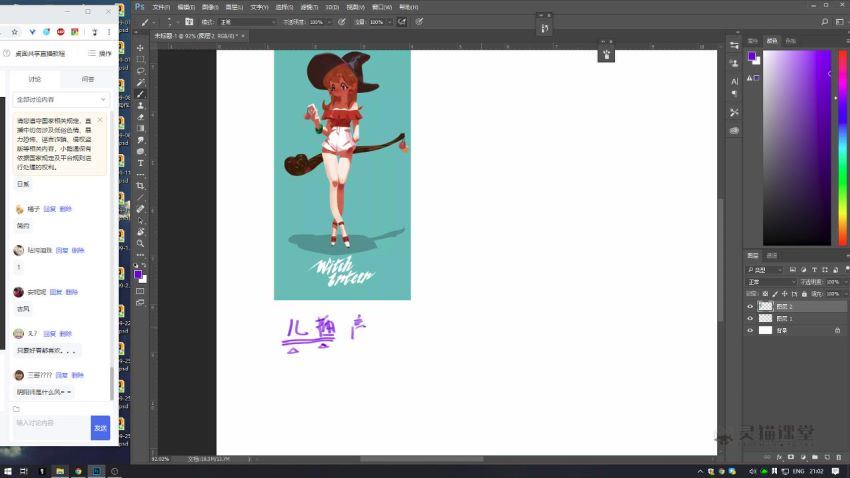Open Photoshop search magnifier icon
This screenshot has height=478, width=850.
[x=825, y=22]
